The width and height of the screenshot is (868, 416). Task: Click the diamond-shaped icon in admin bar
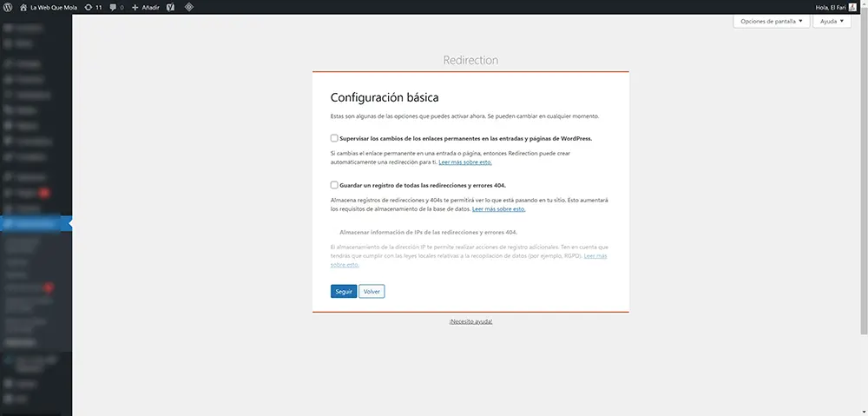pyautogui.click(x=189, y=7)
